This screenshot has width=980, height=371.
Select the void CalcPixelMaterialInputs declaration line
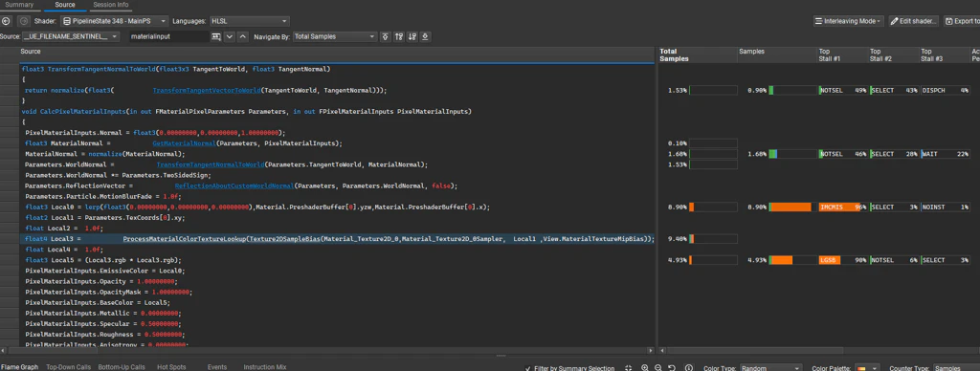click(x=246, y=112)
